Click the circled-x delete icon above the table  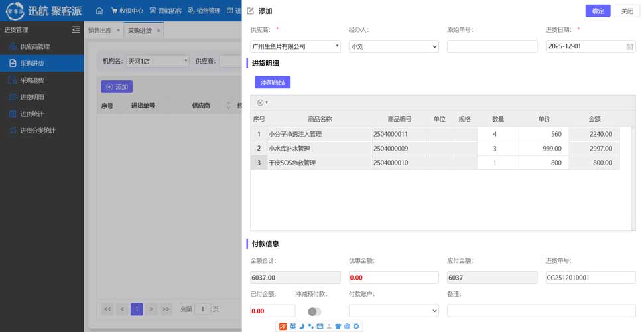pos(260,102)
